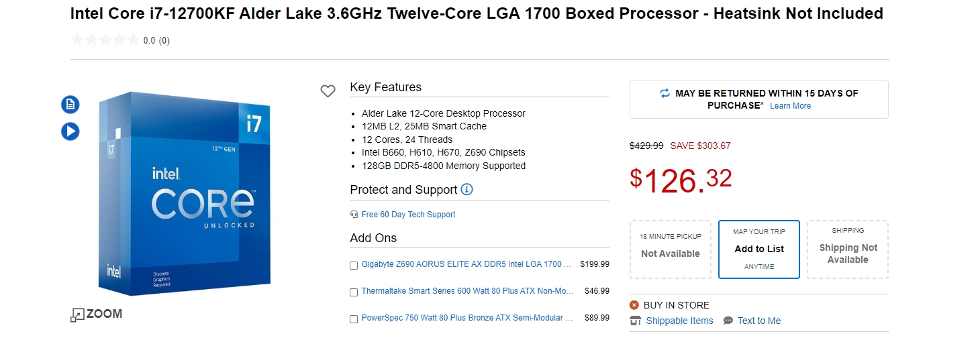The width and height of the screenshot is (980, 338).
Task: Click the star rating row
Action: (105, 40)
